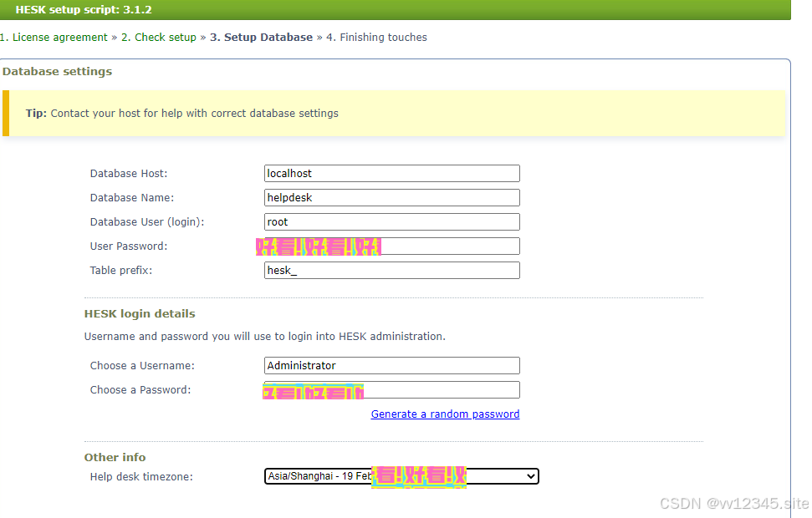
Task: Click the Database Host input field
Action: click(x=392, y=173)
